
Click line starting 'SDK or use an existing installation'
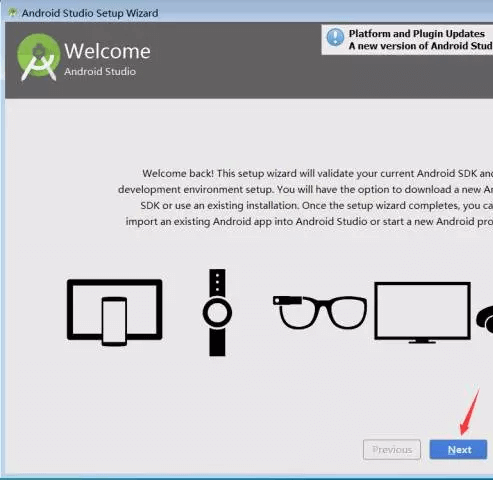(x=317, y=205)
